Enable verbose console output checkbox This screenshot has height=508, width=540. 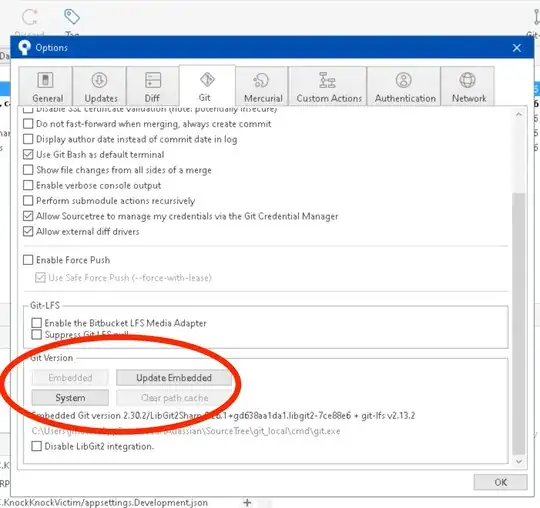pos(28,185)
